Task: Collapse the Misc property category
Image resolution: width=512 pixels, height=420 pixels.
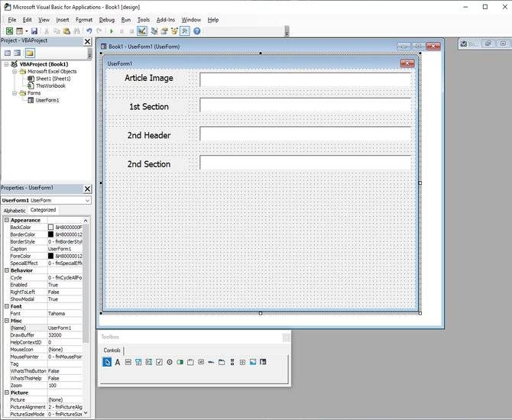Action: (x=7, y=321)
